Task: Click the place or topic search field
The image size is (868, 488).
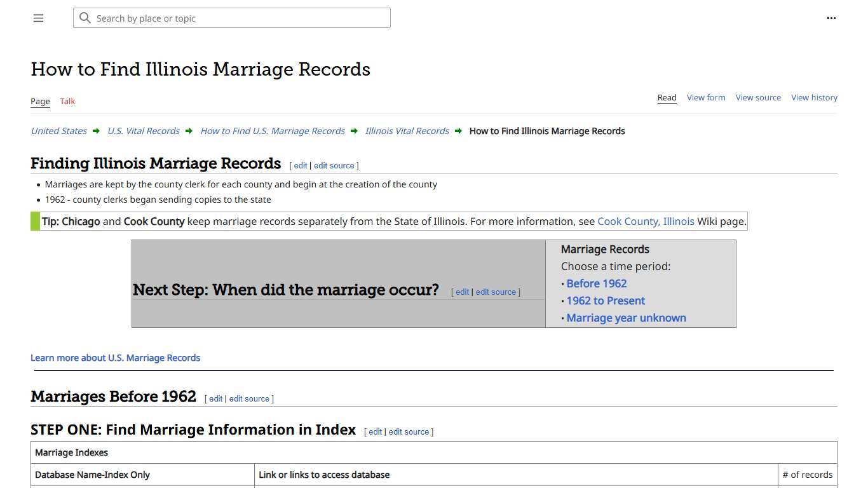Action: pyautogui.click(x=231, y=18)
